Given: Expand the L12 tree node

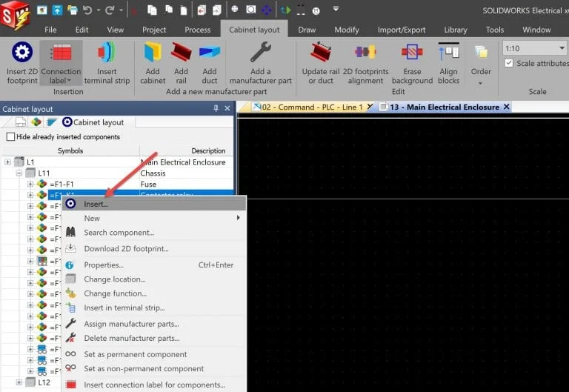Looking at the screenshot, I should click(19, 382).
